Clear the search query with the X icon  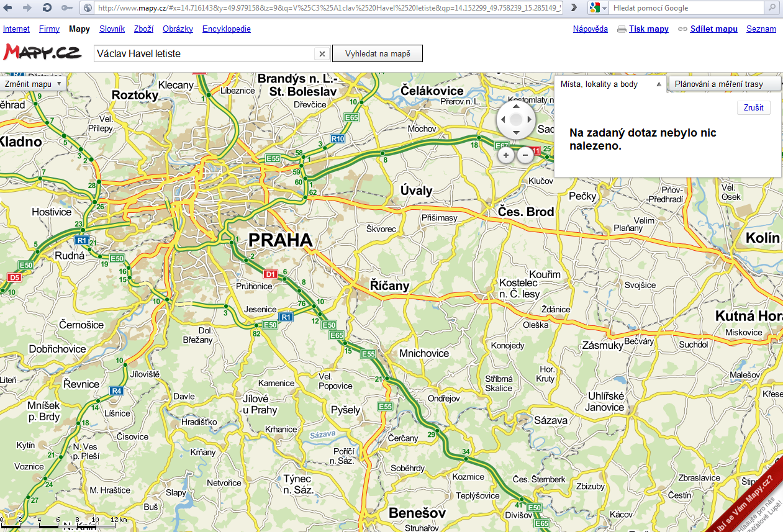[x=322, y=54]
